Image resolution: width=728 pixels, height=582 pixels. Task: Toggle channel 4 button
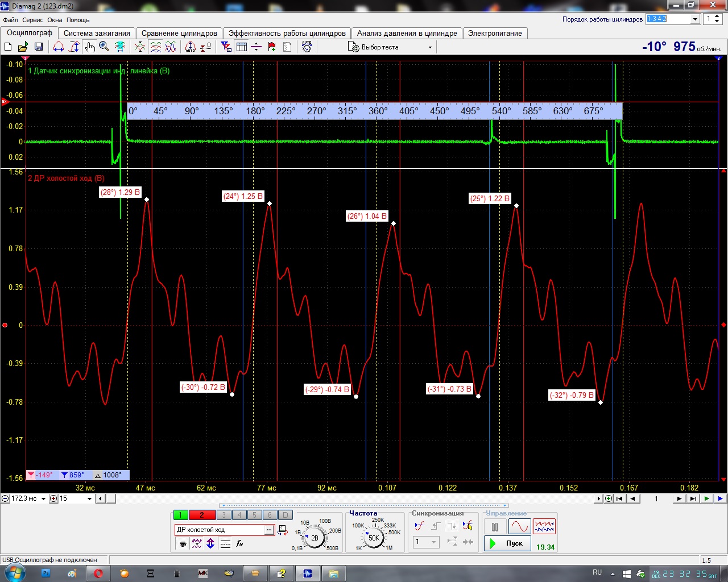(x=239, y=515)
